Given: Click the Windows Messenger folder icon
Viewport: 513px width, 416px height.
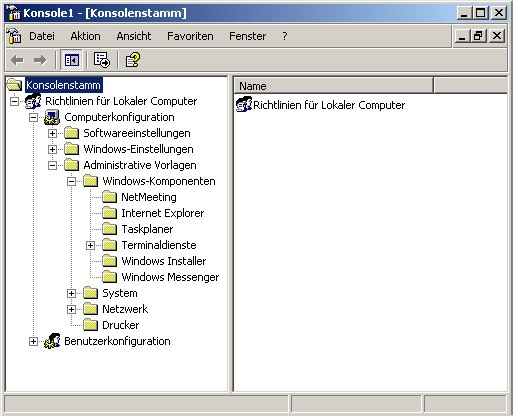Looking at the screenshot, I should coord(109,277).
